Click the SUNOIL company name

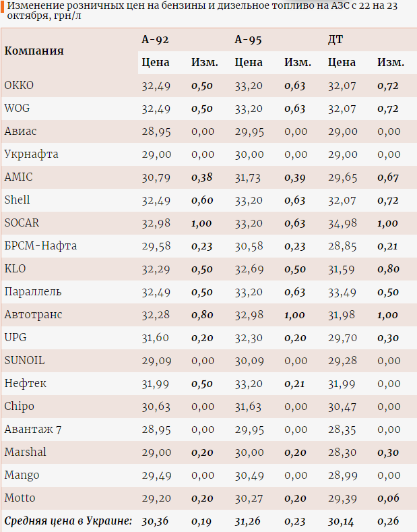point(24,361)
